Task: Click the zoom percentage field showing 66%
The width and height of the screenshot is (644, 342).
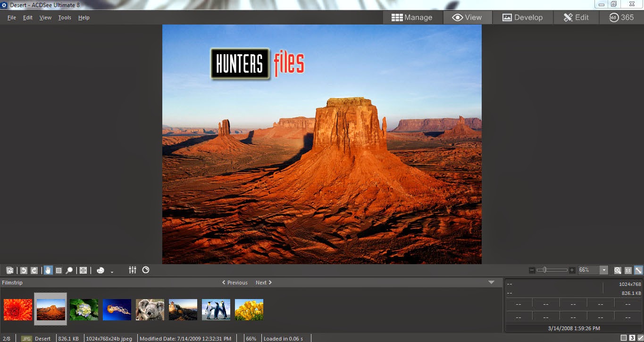Action: click(588, 270)
